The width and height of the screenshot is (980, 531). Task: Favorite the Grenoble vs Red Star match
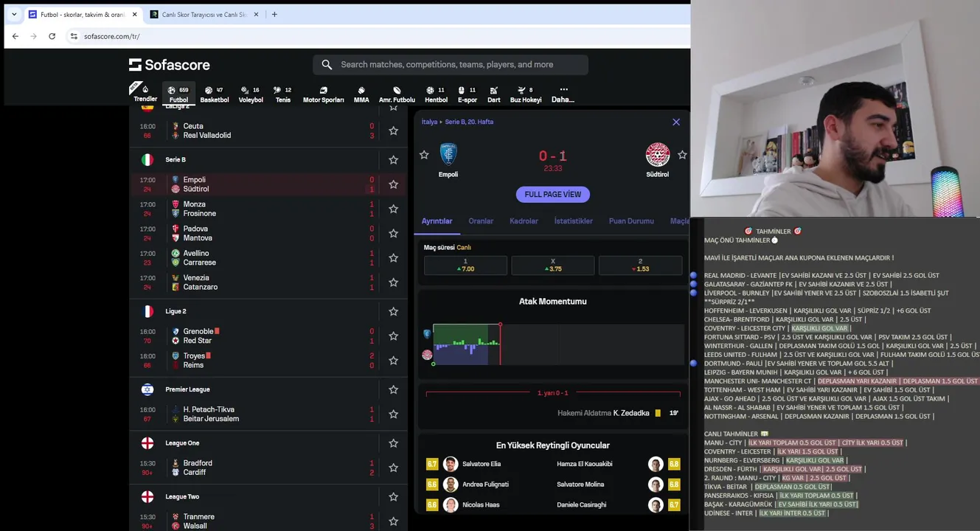coord(393,336)
